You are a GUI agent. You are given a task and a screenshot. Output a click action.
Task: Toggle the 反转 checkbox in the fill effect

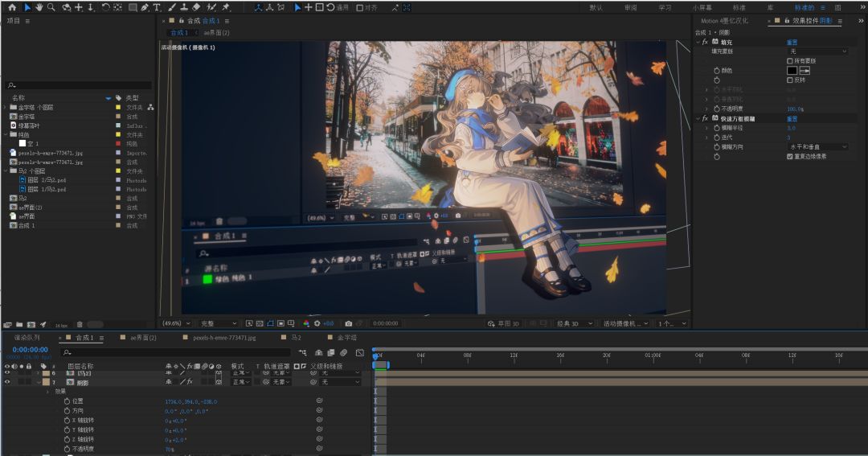(x=789, y=80)
